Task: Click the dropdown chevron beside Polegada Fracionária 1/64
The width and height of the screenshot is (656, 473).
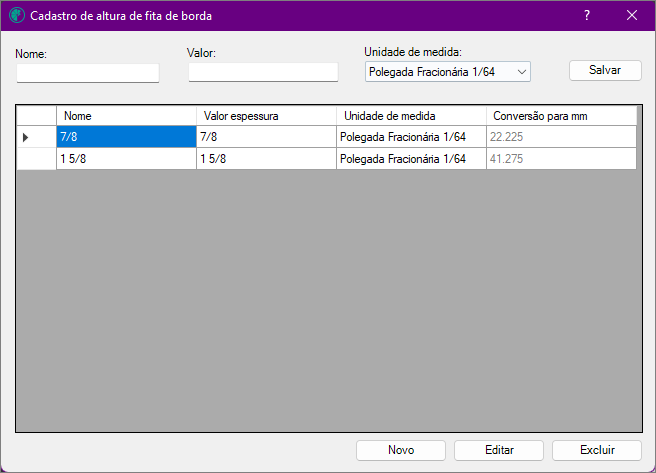Action: click(522, 72)
